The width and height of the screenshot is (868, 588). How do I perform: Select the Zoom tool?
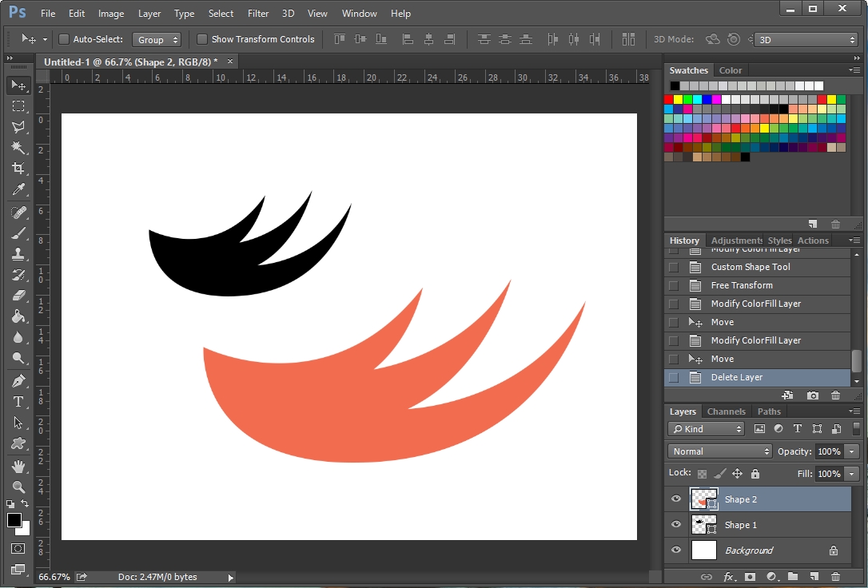point(18,487)
